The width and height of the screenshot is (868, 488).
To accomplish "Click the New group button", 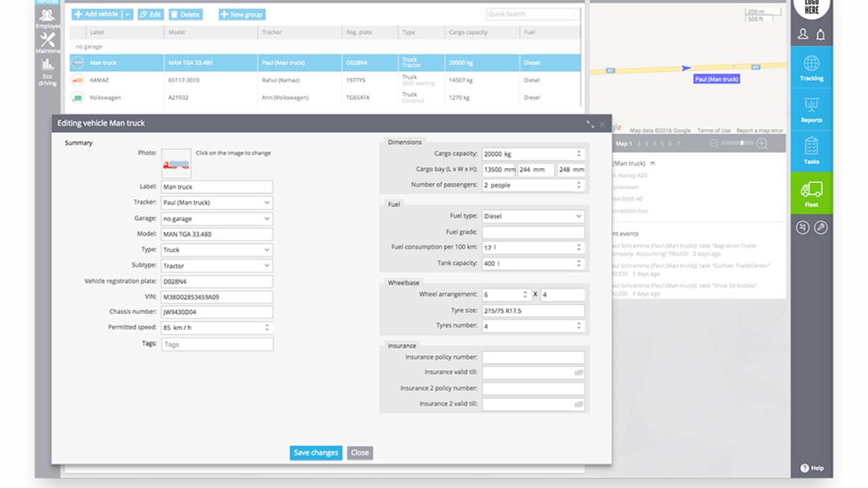I will [242, 14].
